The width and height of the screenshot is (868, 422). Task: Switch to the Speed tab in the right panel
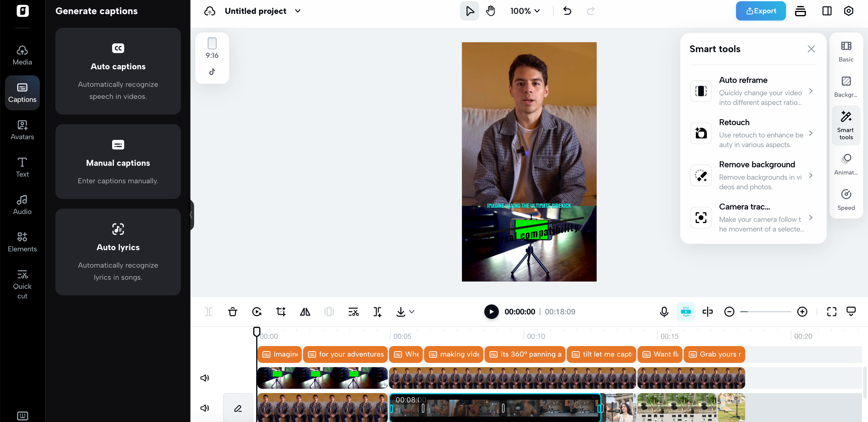(x=846, y=199)
